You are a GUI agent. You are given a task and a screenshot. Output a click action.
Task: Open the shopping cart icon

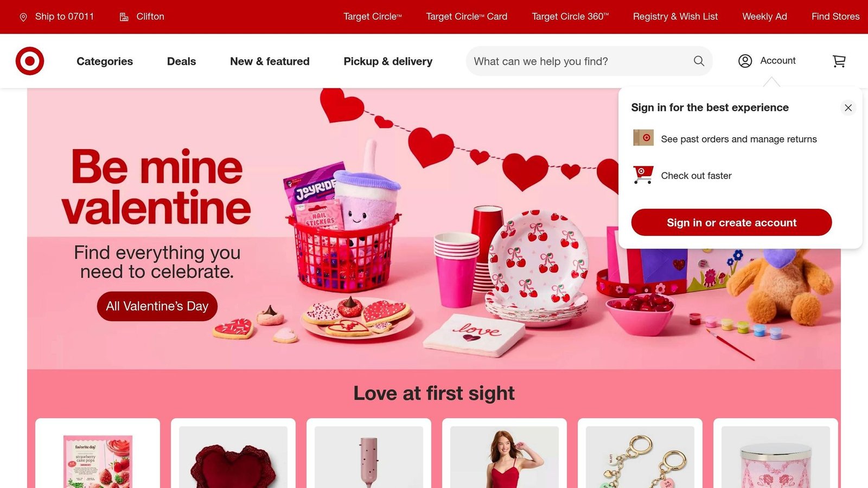(839, 61)
